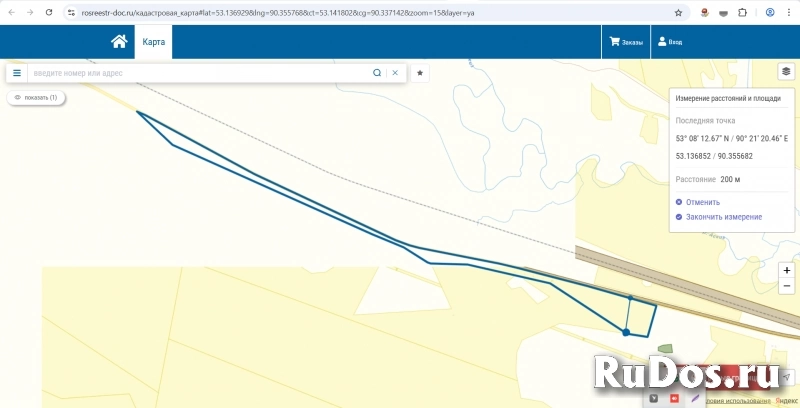Click 'Вход' to log in
800x408 pixels.
coord(668,42)
